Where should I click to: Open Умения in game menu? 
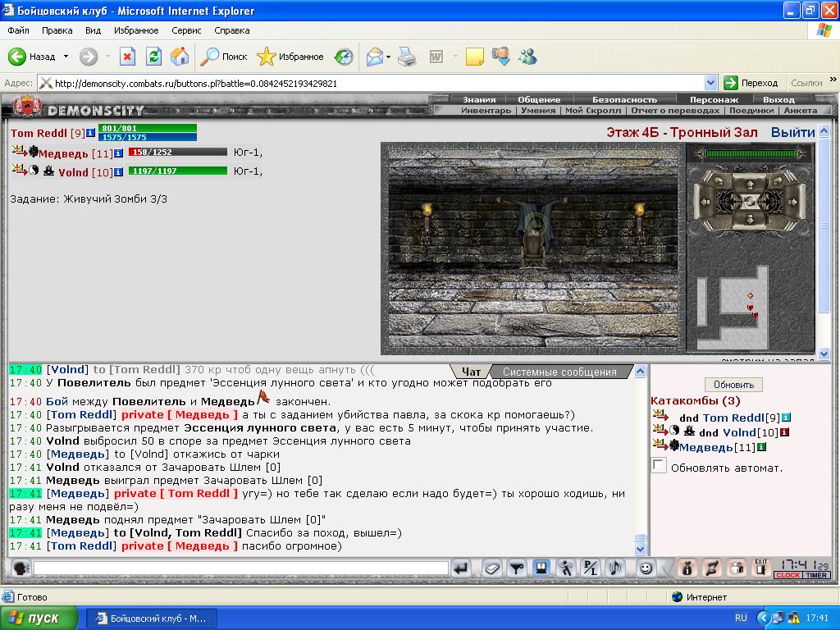tap(538, 111)
